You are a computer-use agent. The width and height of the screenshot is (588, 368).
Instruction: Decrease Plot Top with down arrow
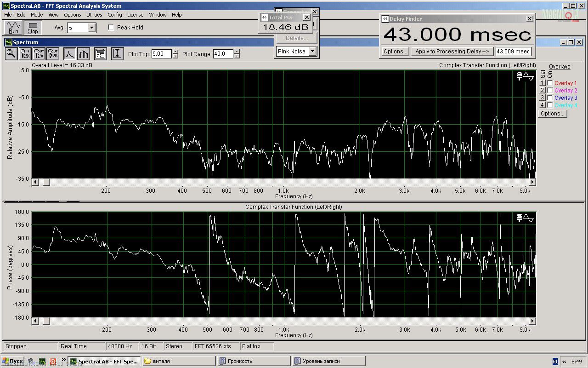tap(175, 56)
